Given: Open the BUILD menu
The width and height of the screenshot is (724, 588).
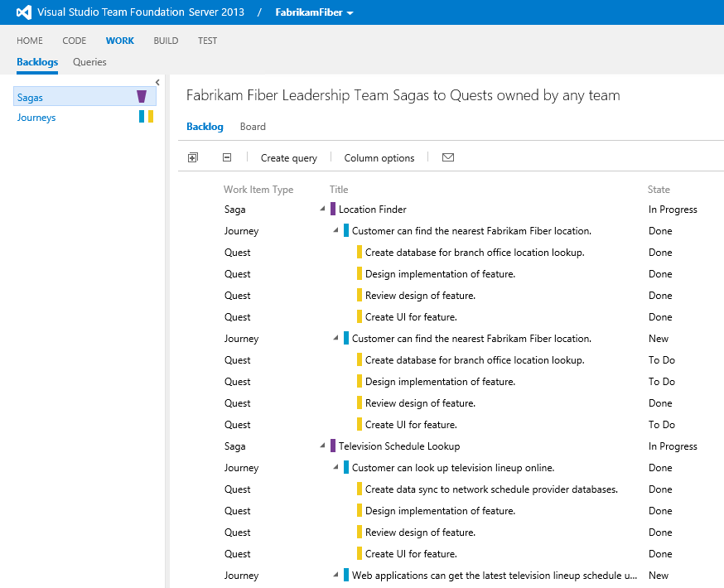Looking at the screenshot, I should point(166,41).
